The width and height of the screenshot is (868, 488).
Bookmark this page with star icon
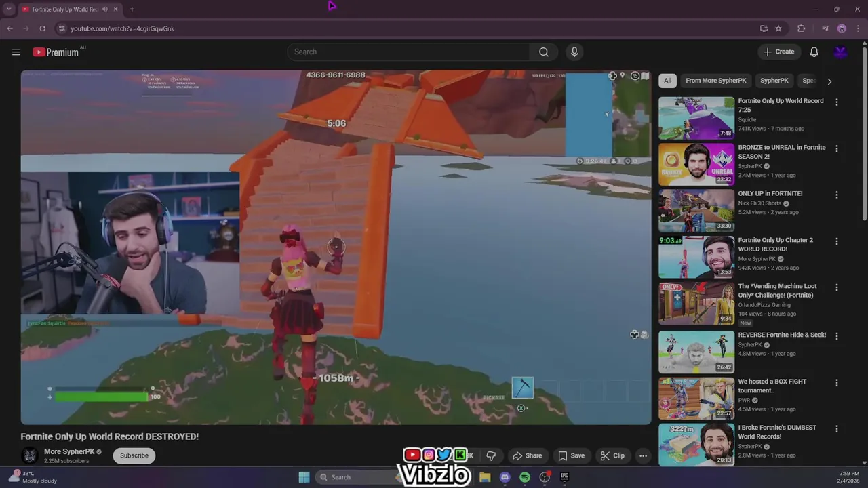778,28
